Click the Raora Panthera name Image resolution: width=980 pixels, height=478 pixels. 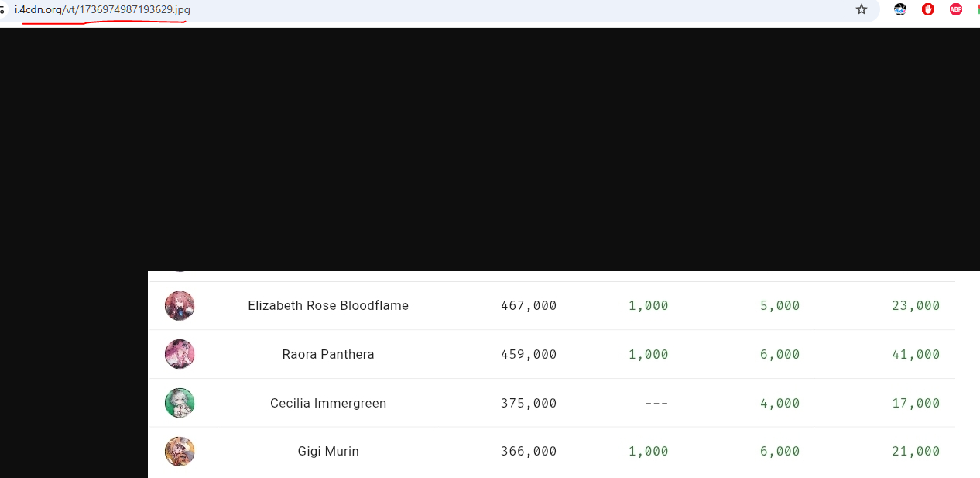328,355
